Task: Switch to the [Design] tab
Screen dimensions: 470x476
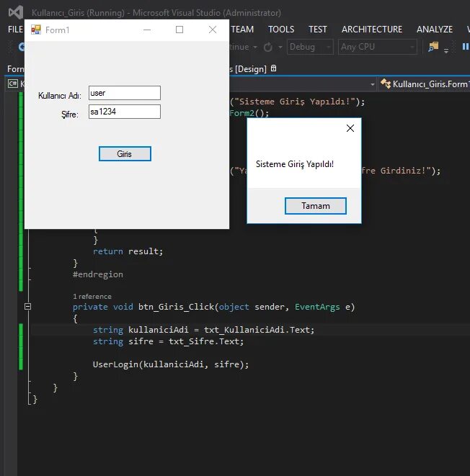Action: click(x=248, y=69)
